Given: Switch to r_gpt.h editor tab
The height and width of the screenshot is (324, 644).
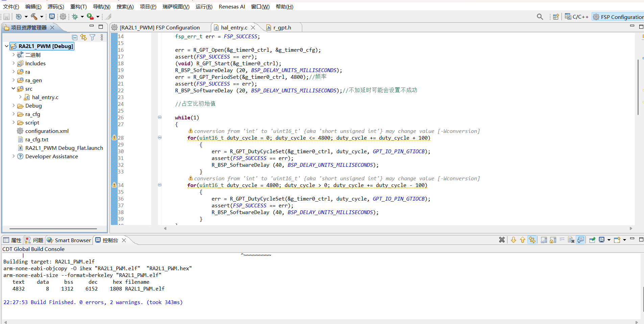Looking at the screenshot, I should click(282, 27).
